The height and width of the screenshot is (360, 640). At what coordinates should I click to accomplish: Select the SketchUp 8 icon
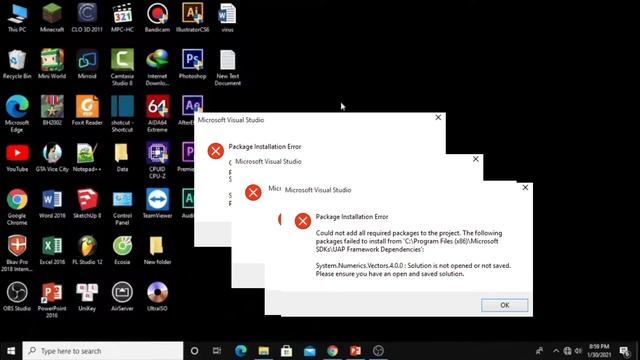(87, 204)
